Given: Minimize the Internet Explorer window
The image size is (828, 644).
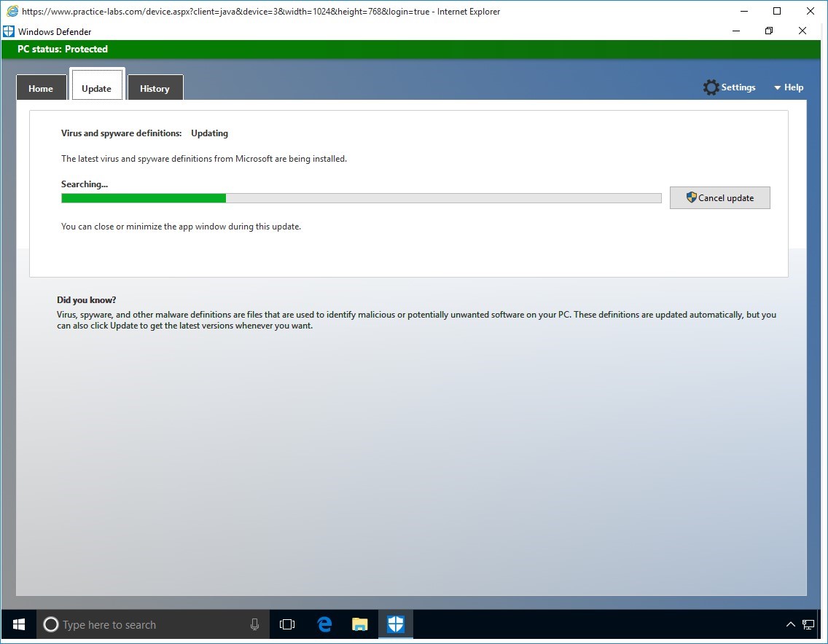Looking at the screenshot, I should [x=744, y=11].
